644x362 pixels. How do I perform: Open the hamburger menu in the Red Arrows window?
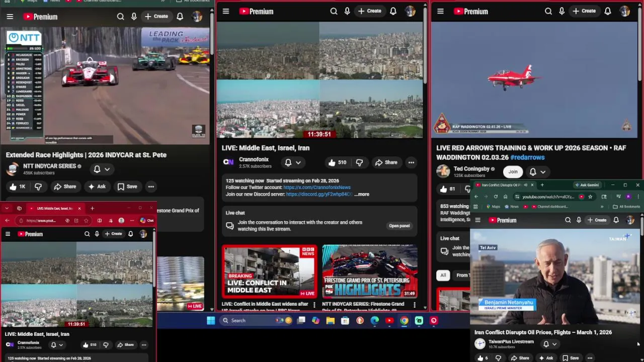click(440, 11)
